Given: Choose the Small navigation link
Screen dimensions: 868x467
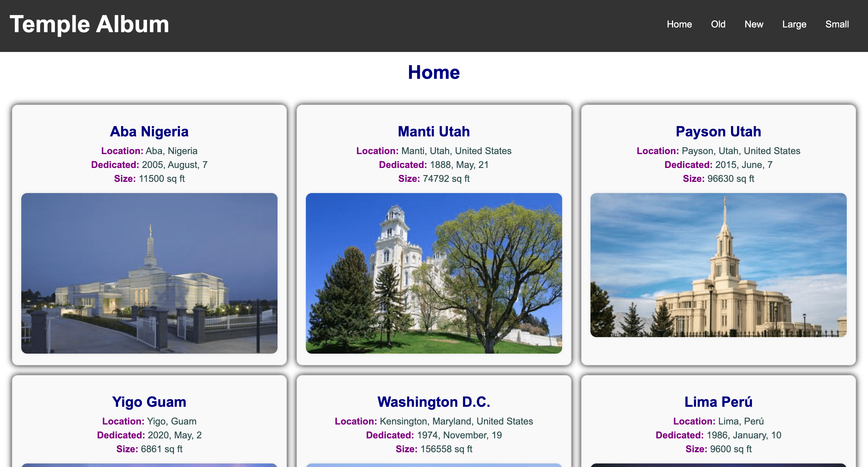Looking at the screenshot, I should point(837,24).
